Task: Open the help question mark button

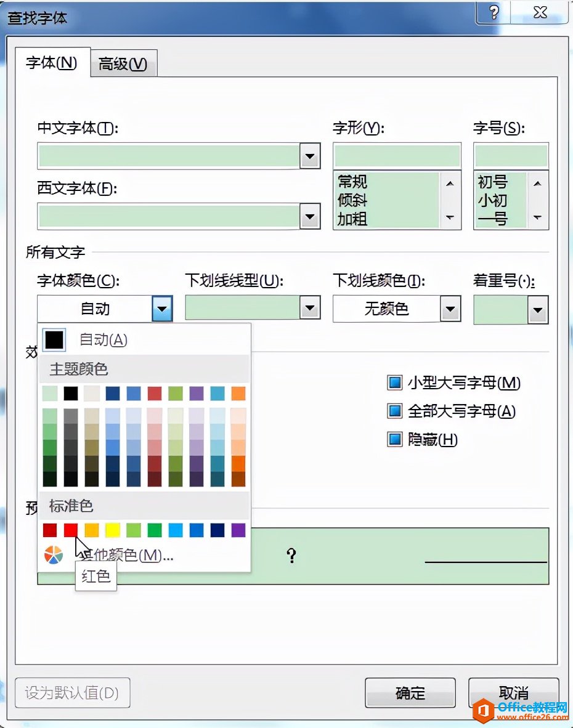Action: click(494, 12)
